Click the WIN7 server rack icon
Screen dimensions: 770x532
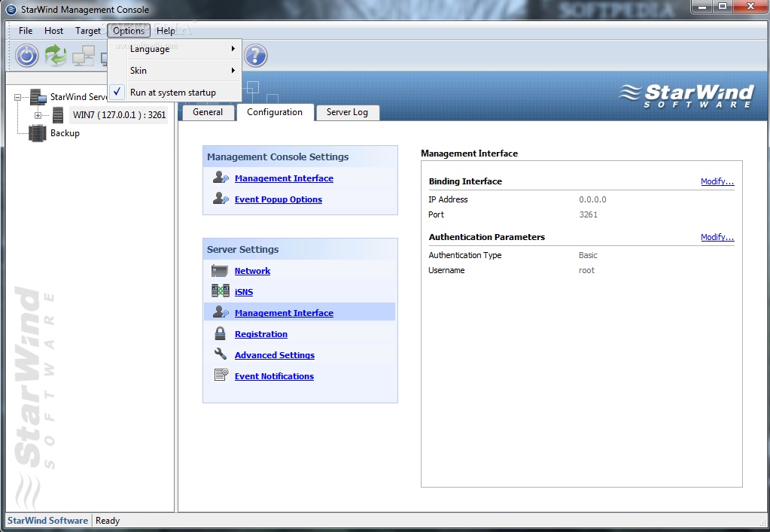58,115
